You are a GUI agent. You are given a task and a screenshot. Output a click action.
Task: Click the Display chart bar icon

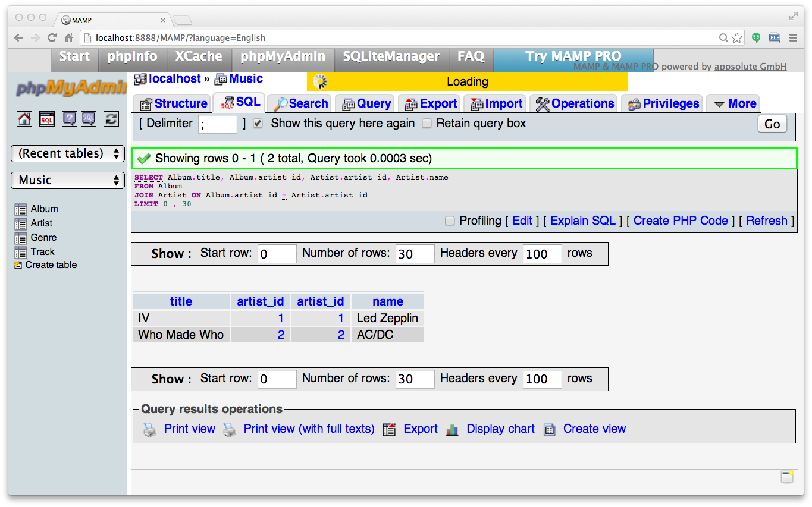pos(452,429)
